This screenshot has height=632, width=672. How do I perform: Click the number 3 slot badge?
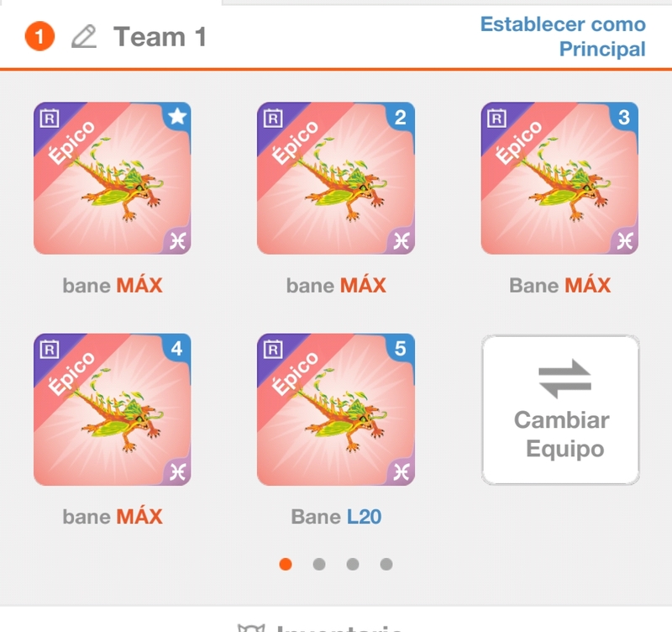624,117
